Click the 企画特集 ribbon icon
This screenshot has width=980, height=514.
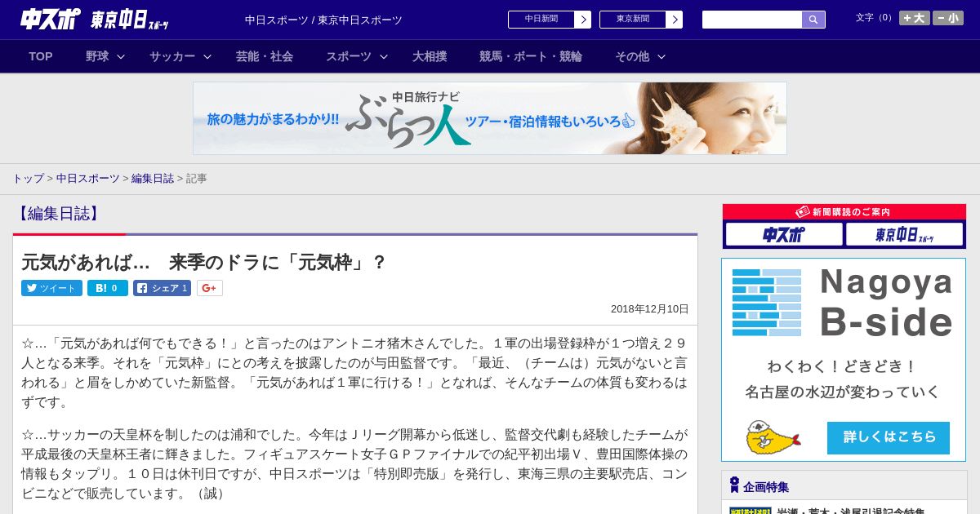(x=734, y=485)
